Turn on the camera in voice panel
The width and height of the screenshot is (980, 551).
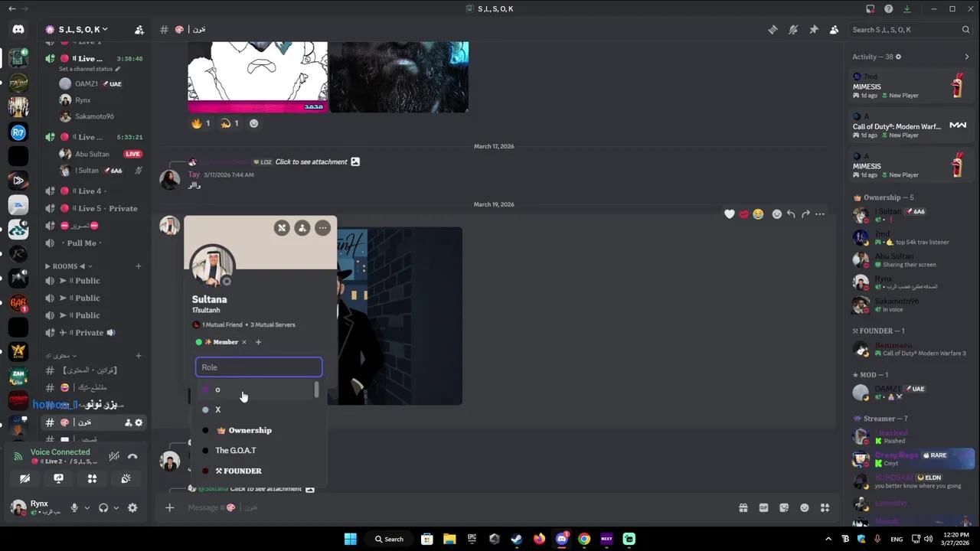(x=24, y=479)
